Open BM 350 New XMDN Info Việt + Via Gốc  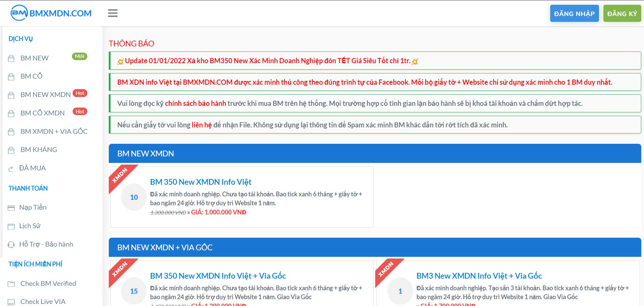point(218,276)
